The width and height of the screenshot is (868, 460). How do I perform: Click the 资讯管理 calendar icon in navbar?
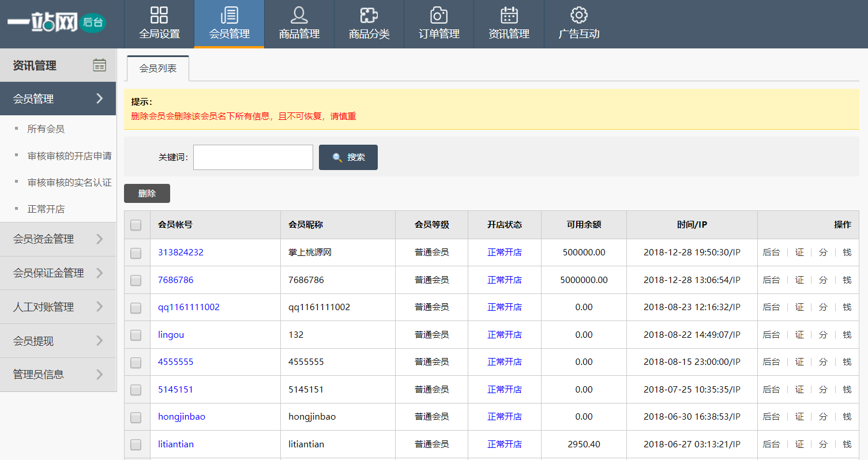(x=509, y=15)
